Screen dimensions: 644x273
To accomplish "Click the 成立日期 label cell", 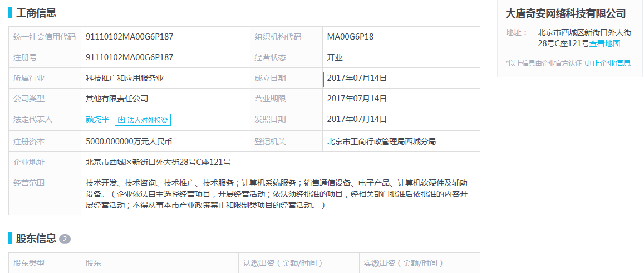I will pyautogui.click(x=286, y=78).
